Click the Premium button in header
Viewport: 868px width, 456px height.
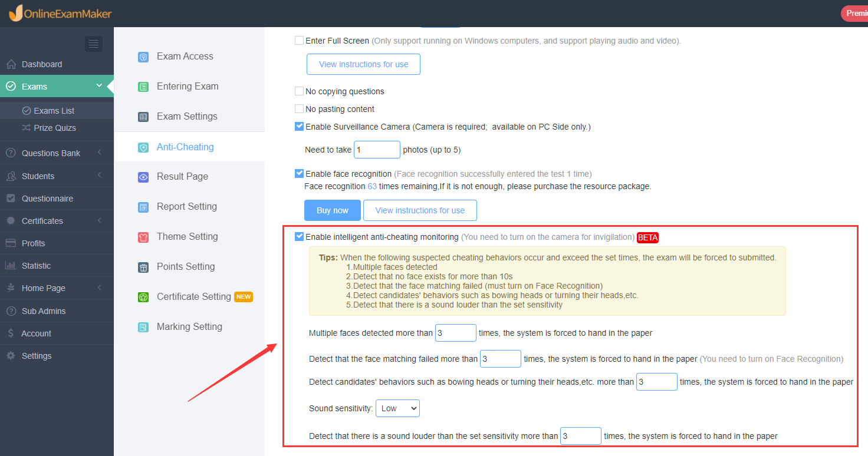click(x=854, y=13)
